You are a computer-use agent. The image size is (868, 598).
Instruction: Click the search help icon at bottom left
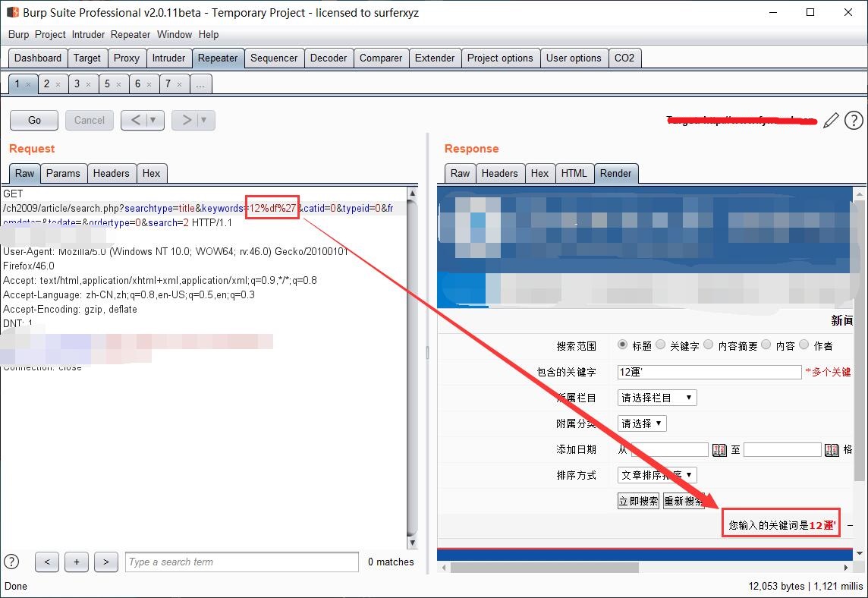pos(11,562)
